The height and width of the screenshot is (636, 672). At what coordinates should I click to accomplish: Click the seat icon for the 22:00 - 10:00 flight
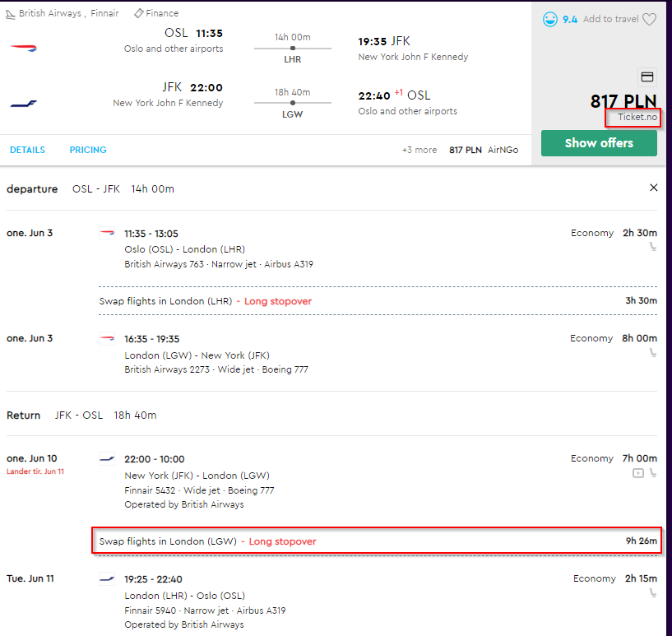[653, 473]
